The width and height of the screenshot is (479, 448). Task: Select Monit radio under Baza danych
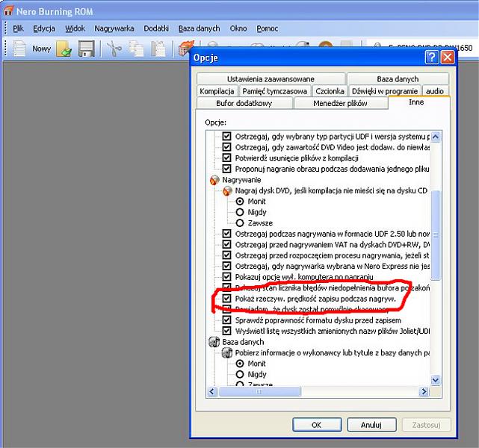tap(240, 364)
